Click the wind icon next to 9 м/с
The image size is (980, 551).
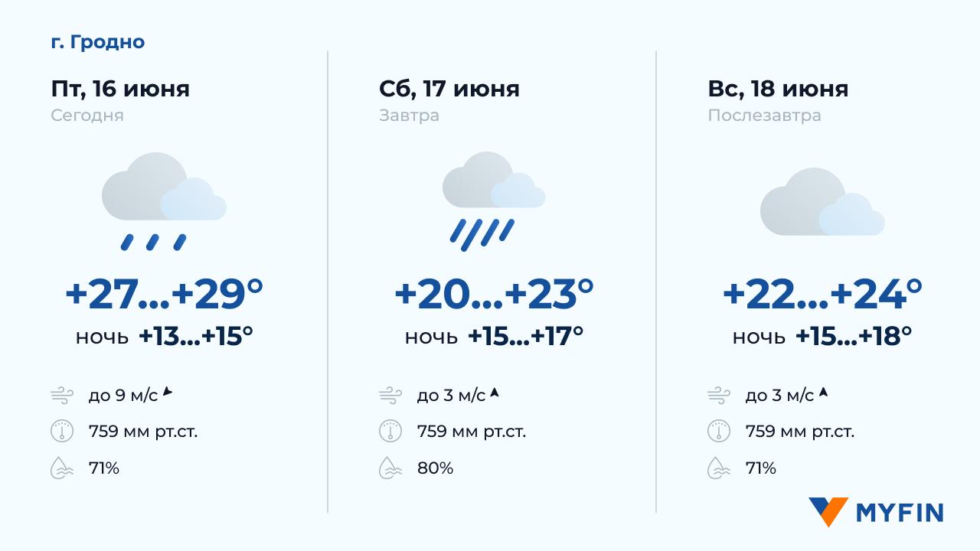[x=62, y=396]
